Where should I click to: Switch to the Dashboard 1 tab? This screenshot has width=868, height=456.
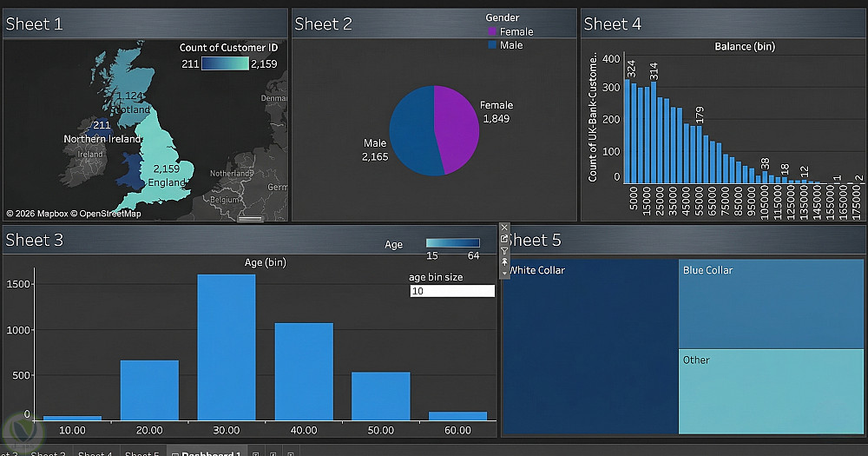[x=206, y=453]
